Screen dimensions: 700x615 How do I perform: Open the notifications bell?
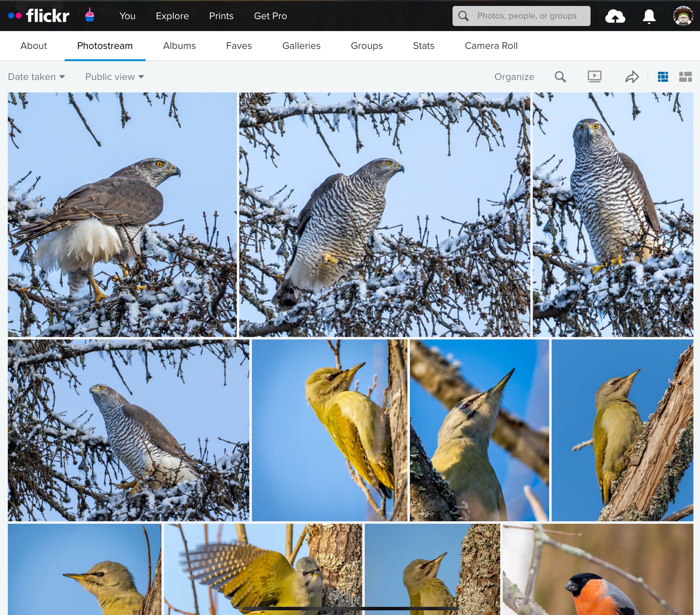tap(649, 16)
